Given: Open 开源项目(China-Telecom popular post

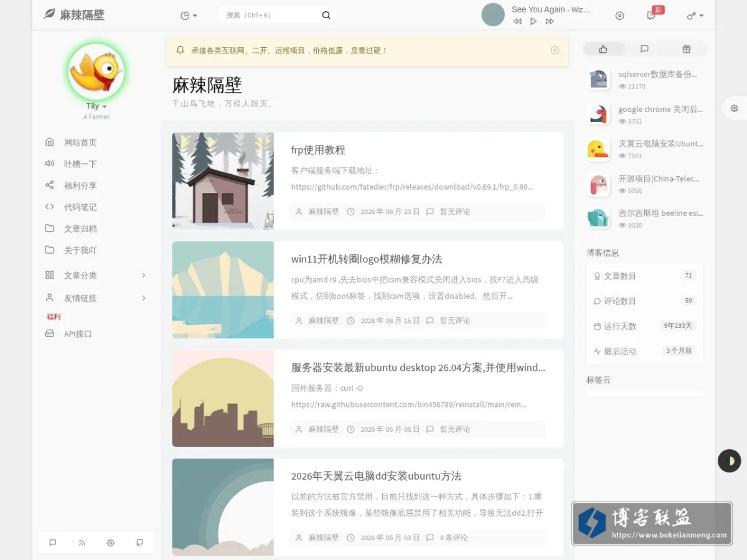Looking at the screenshot, I should click(659, 179).
